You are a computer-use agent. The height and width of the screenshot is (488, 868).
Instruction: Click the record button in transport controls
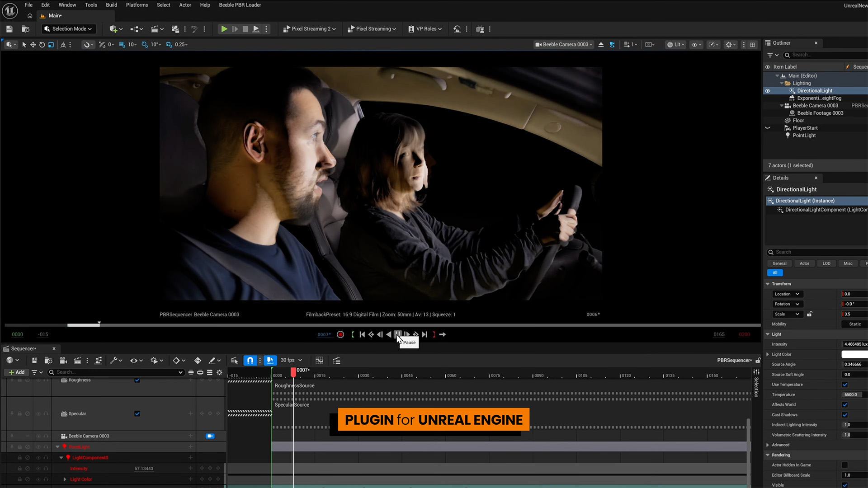click(x=340, y=334)
